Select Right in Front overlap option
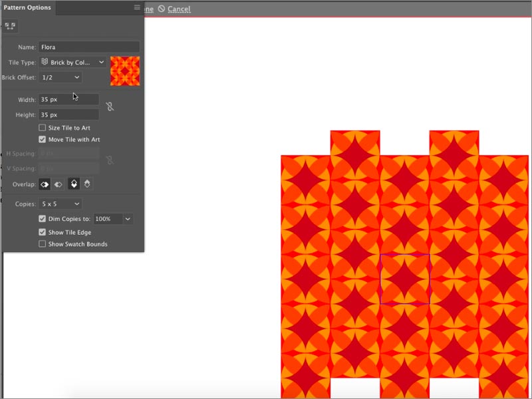The width and height of the screenshot is (532, 399). pos(58,184)
